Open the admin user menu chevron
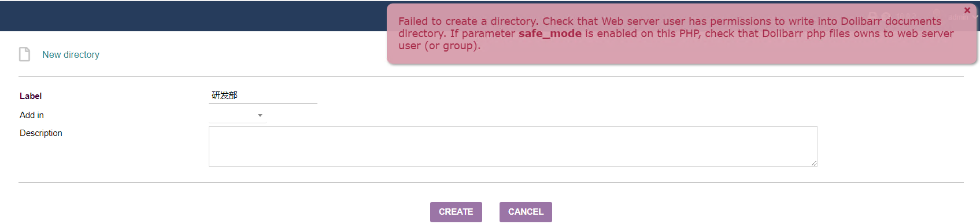980x224 pixels. [x=977, y=17]
